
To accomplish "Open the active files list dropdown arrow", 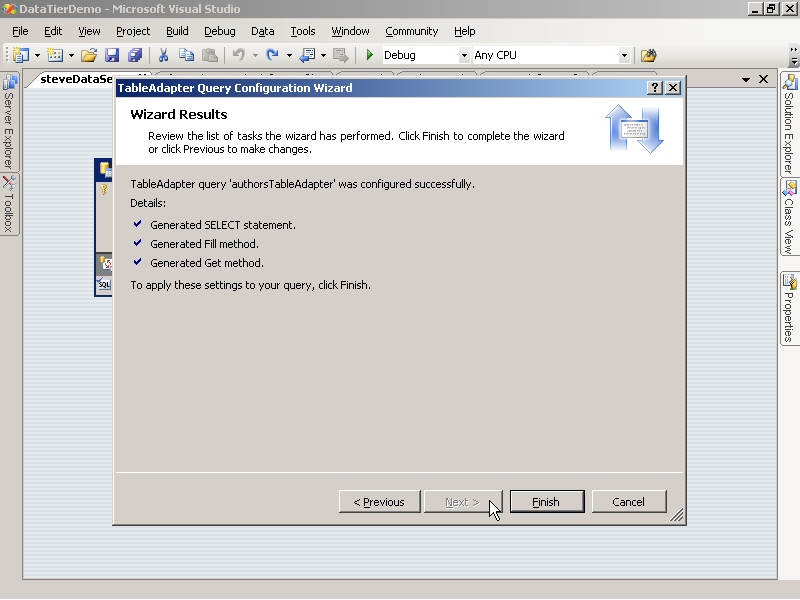I will pyautogui.click(x=746, y=80).
